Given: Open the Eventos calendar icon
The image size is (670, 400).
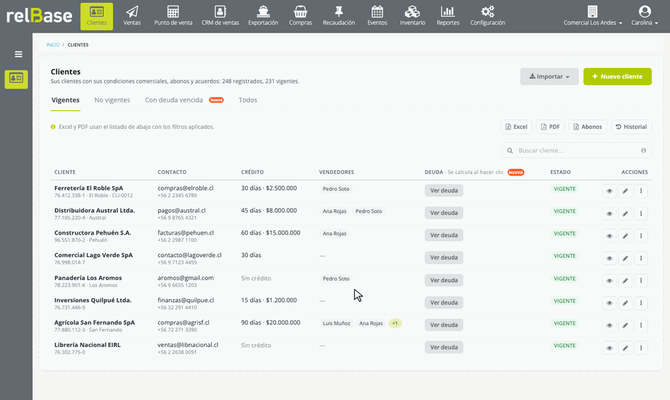Looking at the screenshot, I should point(377,12).
